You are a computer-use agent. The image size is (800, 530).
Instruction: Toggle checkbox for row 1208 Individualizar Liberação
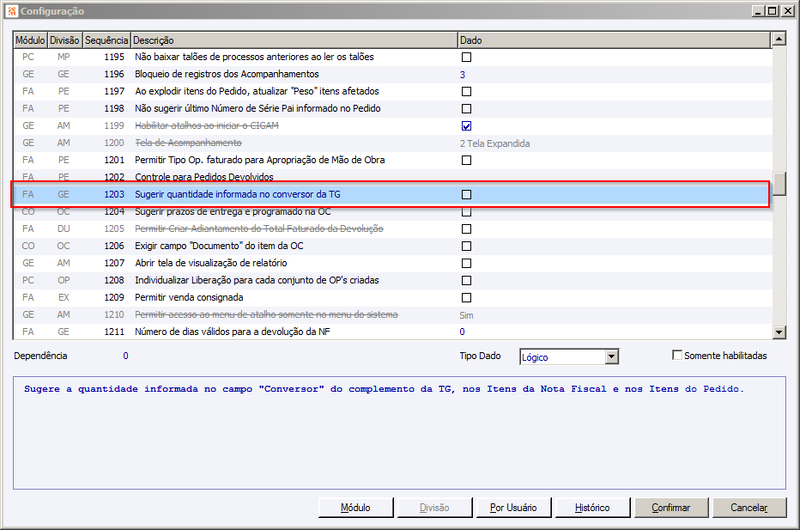point(466,281)
